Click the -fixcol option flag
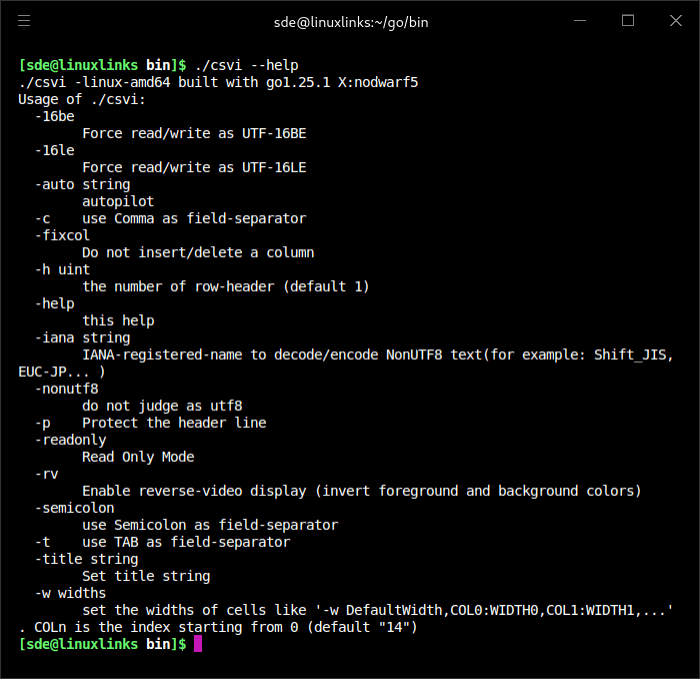 click(x=62, y=235)
